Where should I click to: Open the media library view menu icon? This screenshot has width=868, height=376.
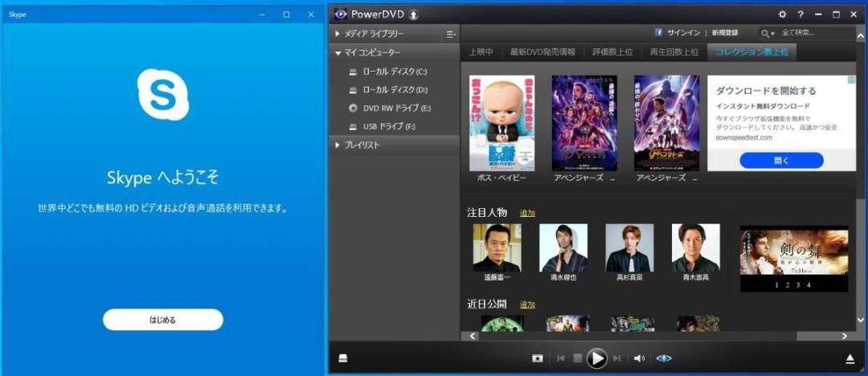tap(450, 35)
